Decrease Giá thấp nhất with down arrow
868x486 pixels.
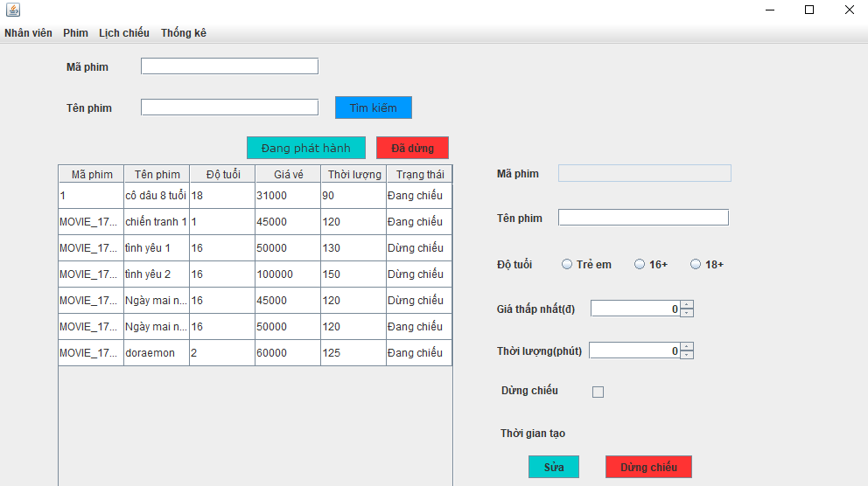click(x=687, y=312)
